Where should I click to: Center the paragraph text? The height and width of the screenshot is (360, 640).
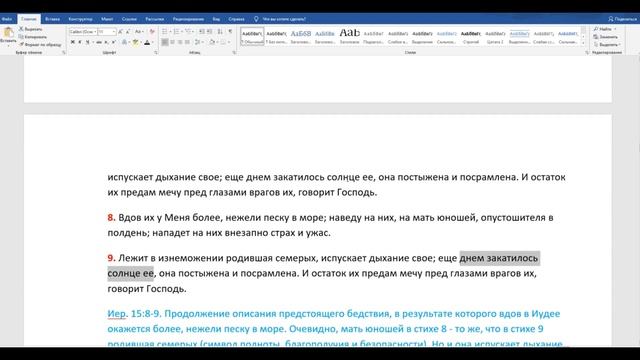pos(172,42)
